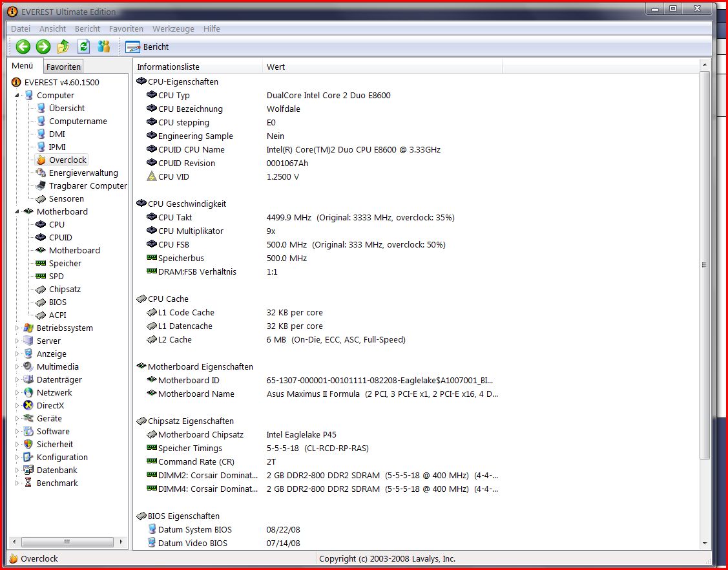
Task: Click the Up level toolbar icon
Action: click(x=63, y=47)
